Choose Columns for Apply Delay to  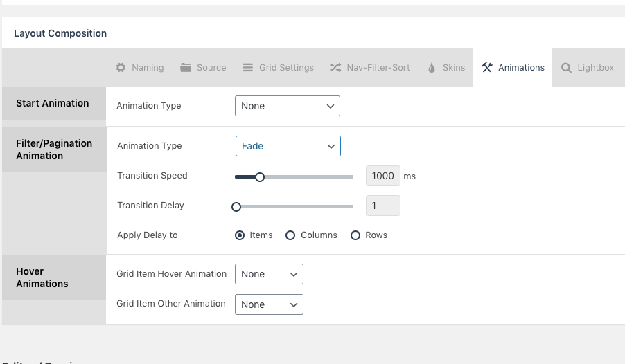[x=290, y=235]
